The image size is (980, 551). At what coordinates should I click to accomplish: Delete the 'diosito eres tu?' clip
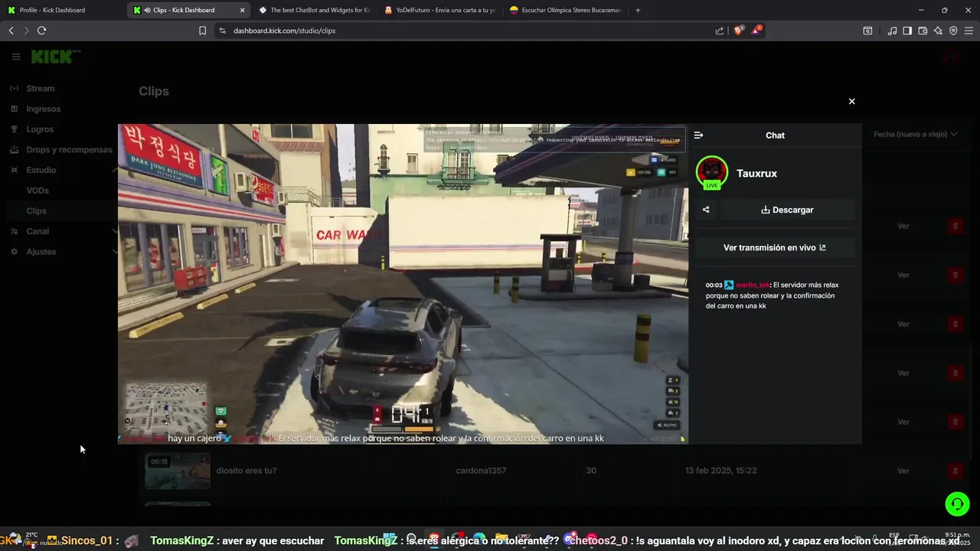point(955,471)
